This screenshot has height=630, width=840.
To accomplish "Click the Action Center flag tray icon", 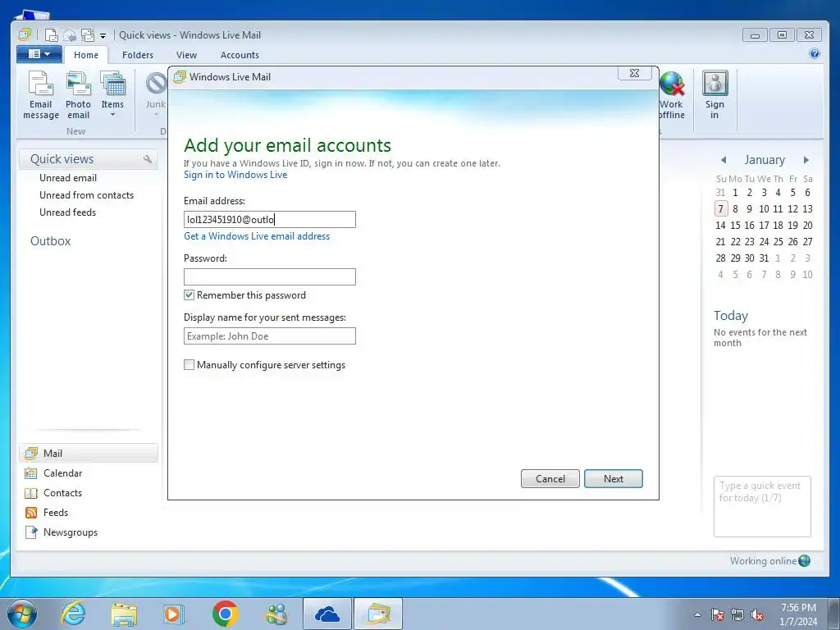I will 718,614.
